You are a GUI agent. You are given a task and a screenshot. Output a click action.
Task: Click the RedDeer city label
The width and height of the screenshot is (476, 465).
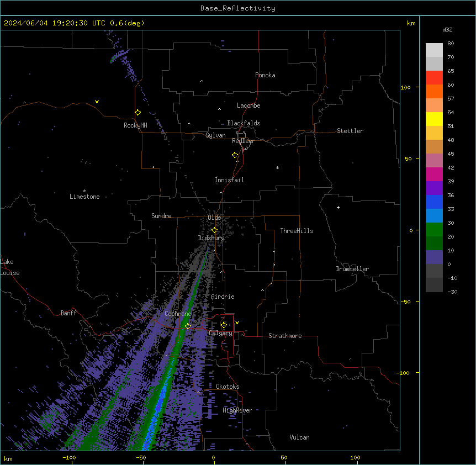point(243,141)
